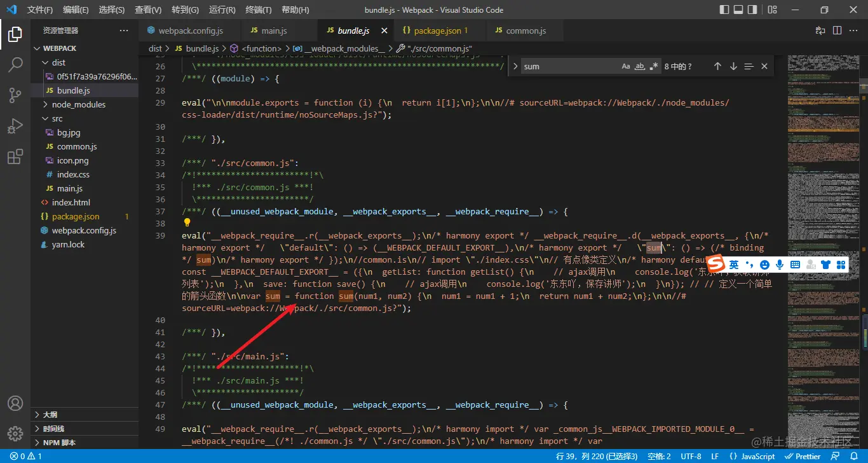
Task: Open Source Control view in activity bar
Action: click(x=15, y=95)
